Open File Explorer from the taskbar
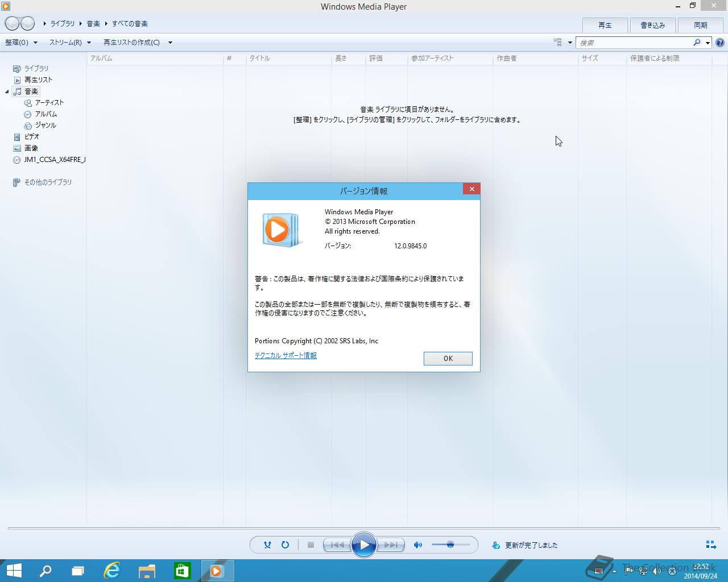Viewport: 728px width, 582px height. tap(147, 571)
